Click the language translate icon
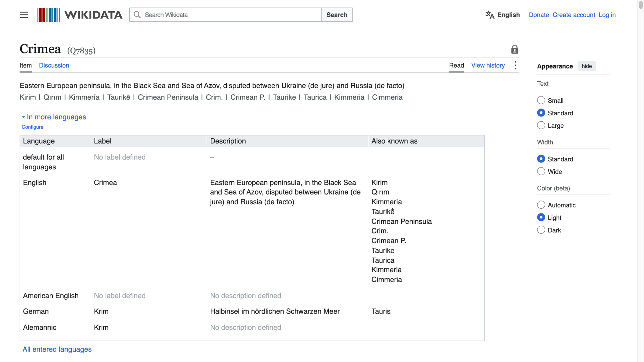 tap(490, 15)
